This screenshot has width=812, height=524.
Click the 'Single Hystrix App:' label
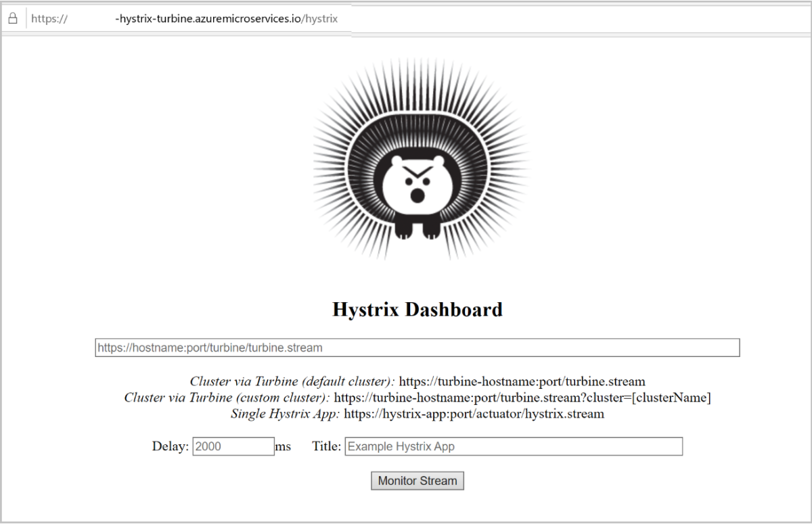pyautogui.click(x=286, y=414)
